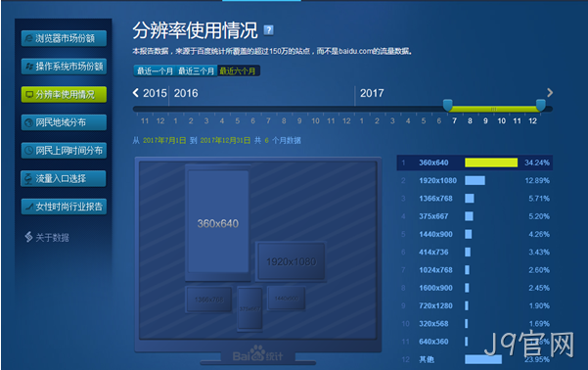Click the icon beside 关于数据
588x370 pixels.
tap(29, 237)
